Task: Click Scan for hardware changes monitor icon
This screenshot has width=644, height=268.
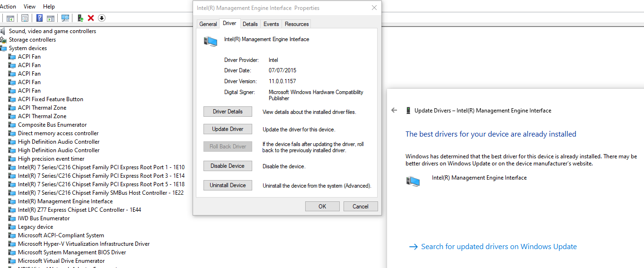Action: pos(65,18)
